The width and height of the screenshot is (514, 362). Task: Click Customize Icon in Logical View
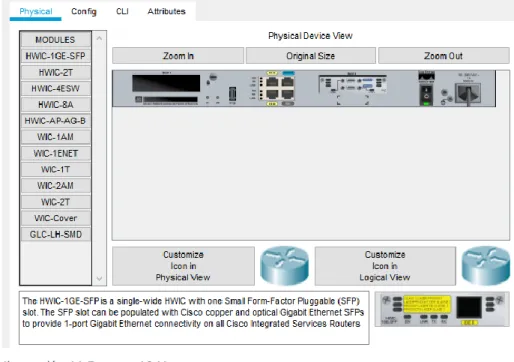click(385, 266)
